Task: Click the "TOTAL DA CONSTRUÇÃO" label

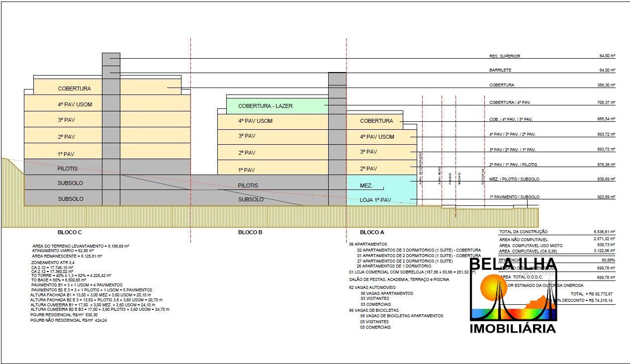Action: (523, 232)
